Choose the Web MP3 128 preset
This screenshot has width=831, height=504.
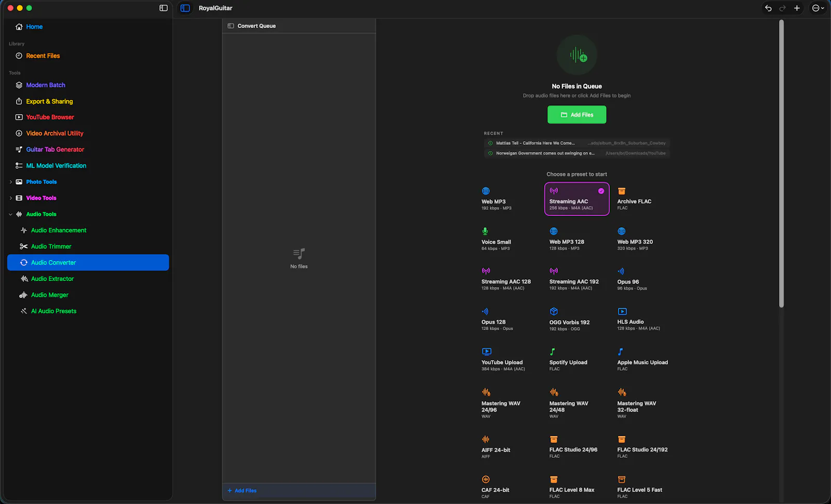click(x=577, y=239)
